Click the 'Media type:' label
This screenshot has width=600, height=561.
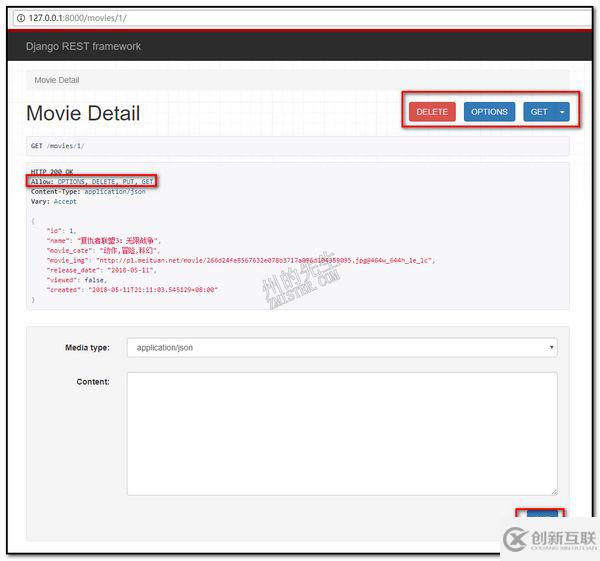(x=87, y=347)
